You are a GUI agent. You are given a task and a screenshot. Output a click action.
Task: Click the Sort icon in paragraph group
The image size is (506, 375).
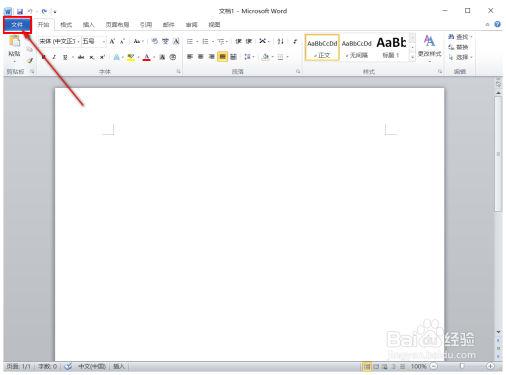click(x=281, y=41)
